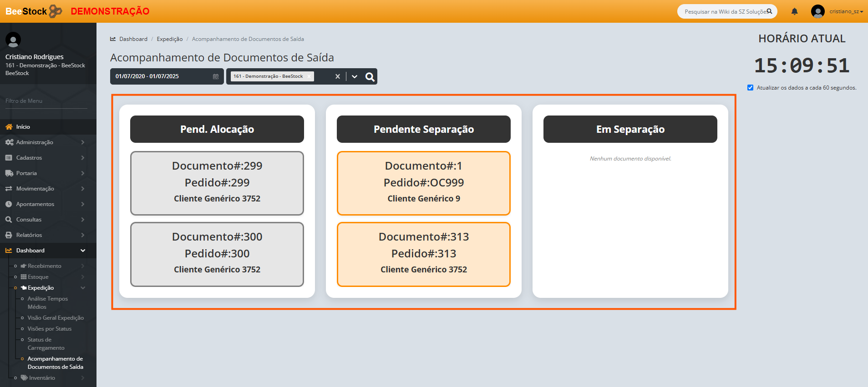Screen dimensions: 868x387
Task: Click the Filtro de Menu input field
Action: click(46, 101)
